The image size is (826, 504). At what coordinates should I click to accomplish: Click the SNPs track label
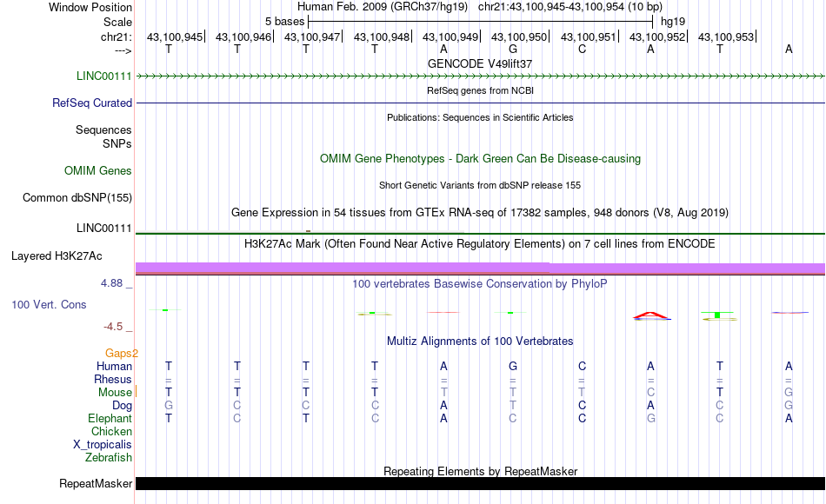click(x=117, y=143)
